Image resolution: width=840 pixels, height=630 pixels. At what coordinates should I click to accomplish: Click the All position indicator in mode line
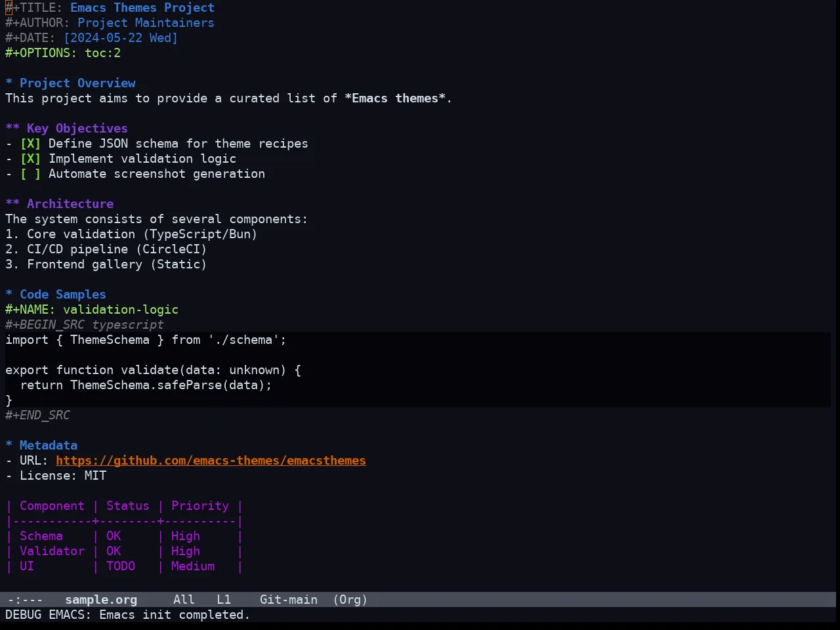184,600
